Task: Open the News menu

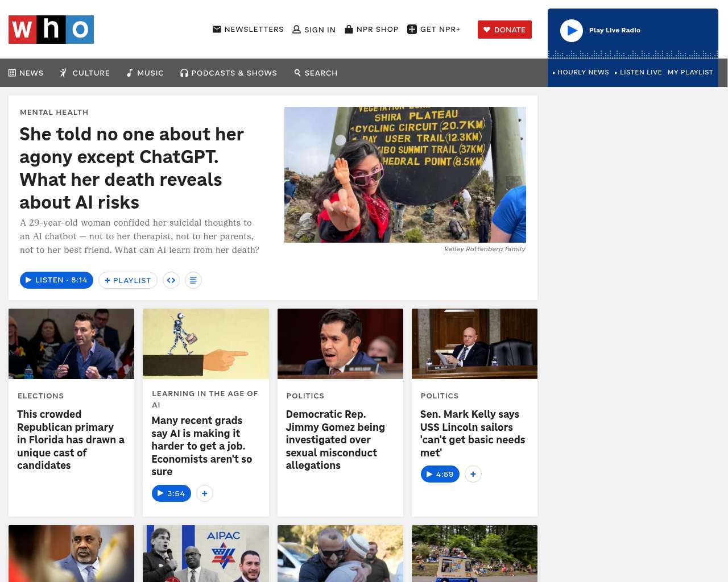Action: (26, 73)
